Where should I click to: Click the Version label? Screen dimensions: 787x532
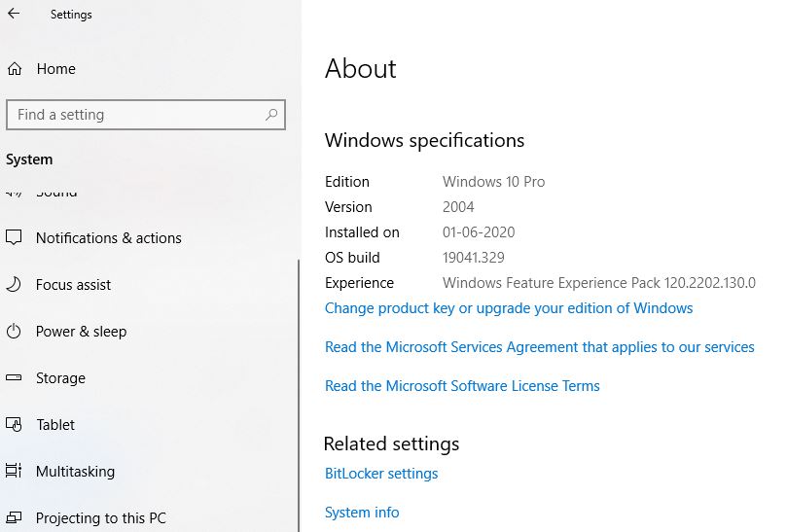(348, 207)
